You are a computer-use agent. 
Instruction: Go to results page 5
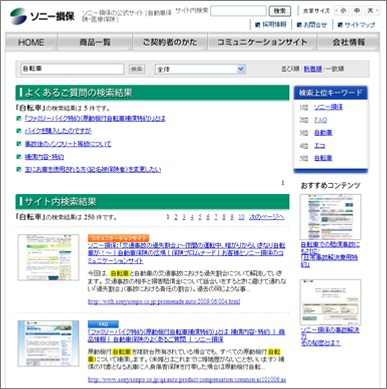[x=200, y=217]
